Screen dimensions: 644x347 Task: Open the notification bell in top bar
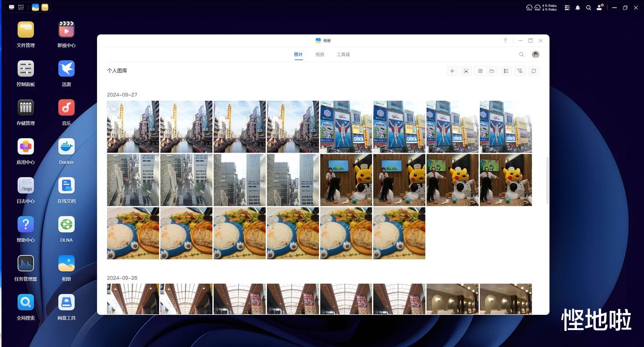(x=578, y=8)
